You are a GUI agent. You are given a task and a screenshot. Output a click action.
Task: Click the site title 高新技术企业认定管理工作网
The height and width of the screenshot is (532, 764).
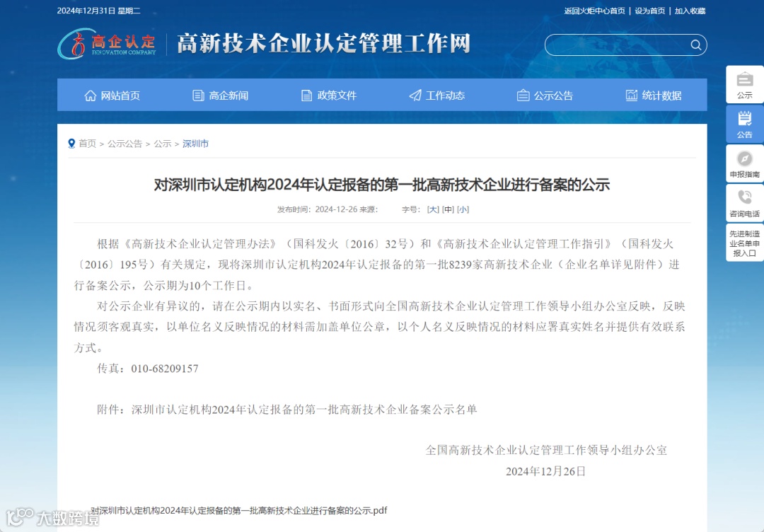click(323, 43)
